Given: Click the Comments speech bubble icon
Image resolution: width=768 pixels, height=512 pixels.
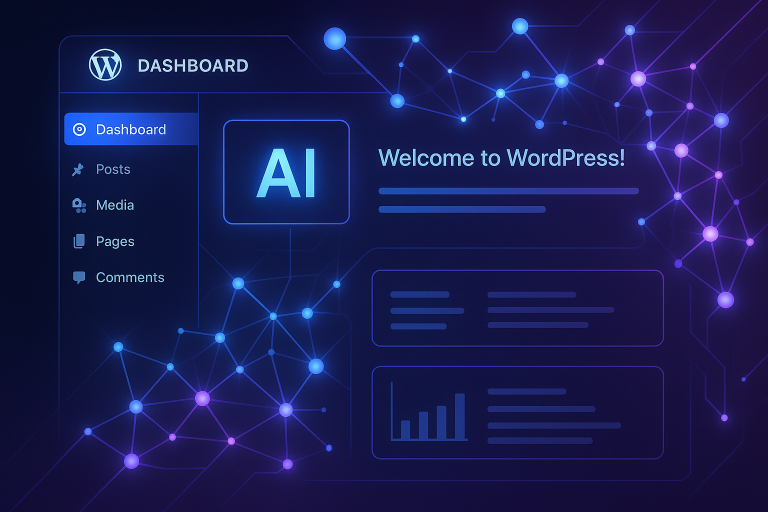Looking at the screenshot, I should [x=79, y=277].
